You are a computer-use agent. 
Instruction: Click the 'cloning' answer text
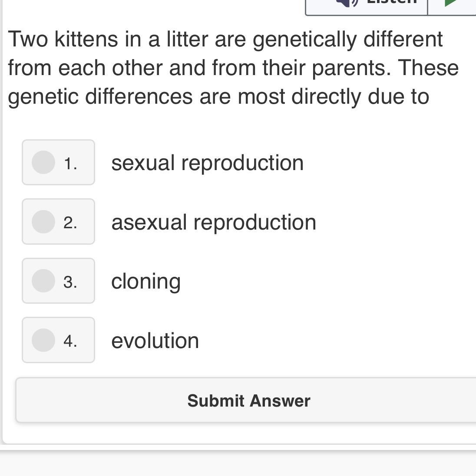point(146,282)
